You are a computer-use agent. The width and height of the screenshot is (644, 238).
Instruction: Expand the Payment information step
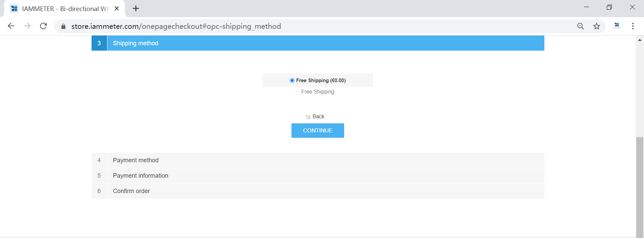coord(141,176)
